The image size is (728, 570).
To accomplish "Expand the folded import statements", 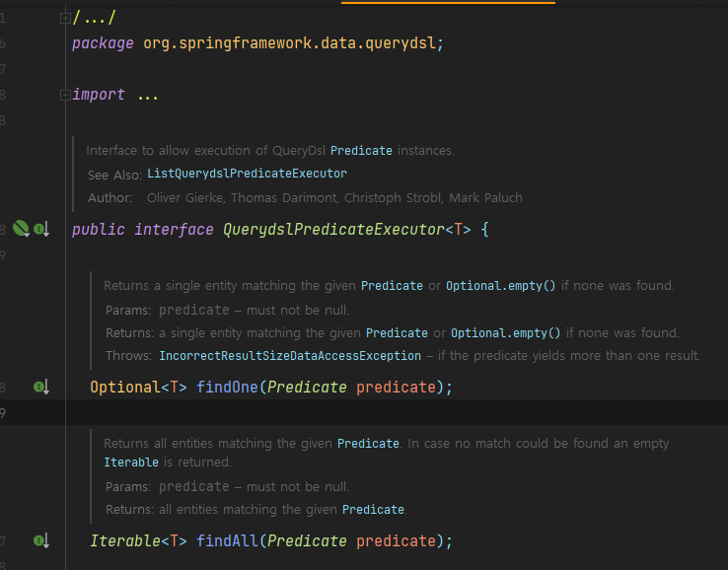I will [x=65, y=95].
